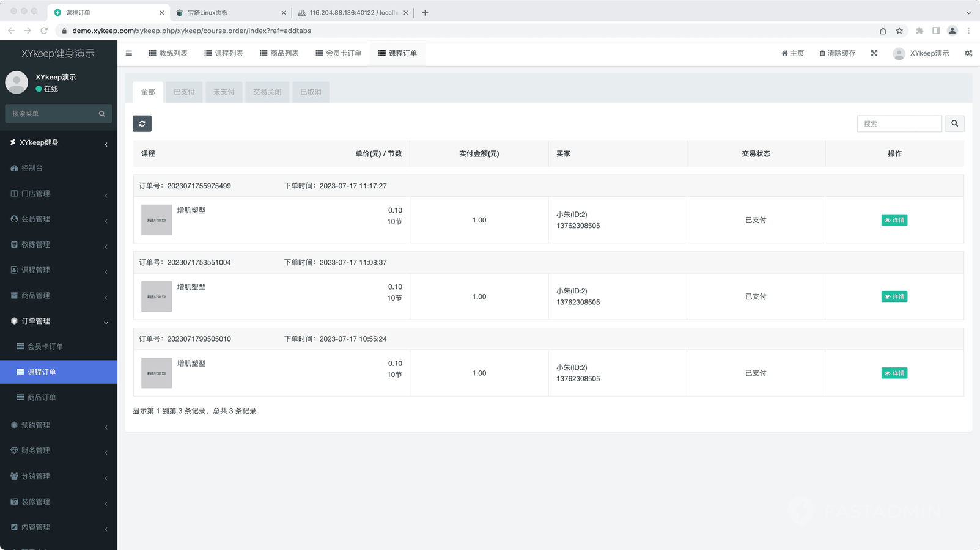Open 商品订单 in the sidebar
This screenshot has height=550, width=980.
42,397
